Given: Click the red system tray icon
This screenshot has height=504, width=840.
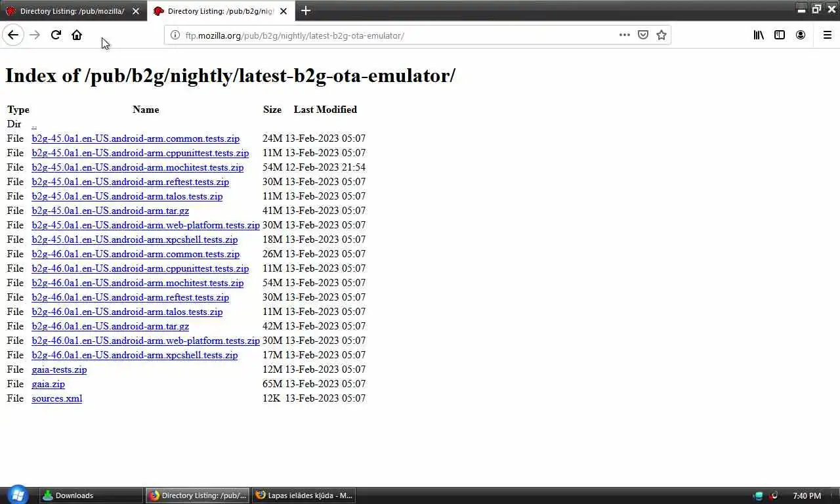Looking at the screenshot, I should click(774, 495).
